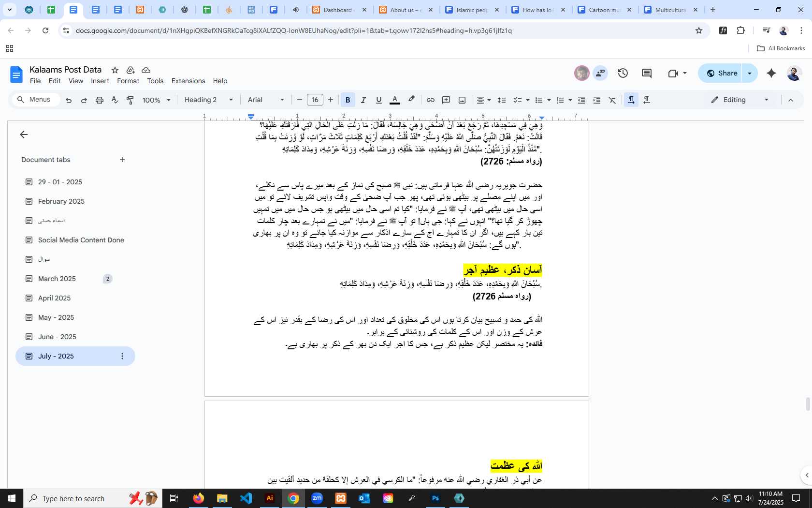812x508 pixels.
Task: Open line and paragraph spacing options
Action: coord(502,100)
